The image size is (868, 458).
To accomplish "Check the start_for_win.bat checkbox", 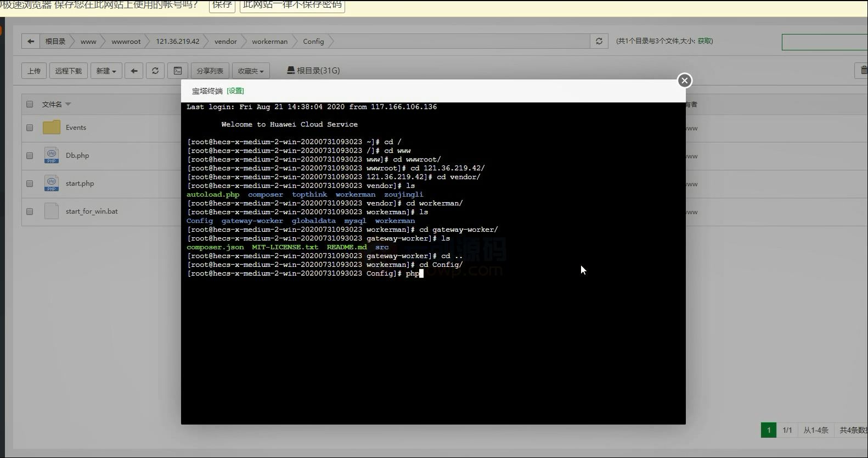I will coord(30,211).
